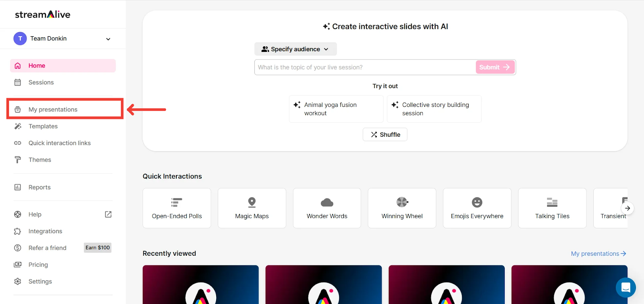
Task: Open the Magic Maps pin icon
Action: pos(252,202)
